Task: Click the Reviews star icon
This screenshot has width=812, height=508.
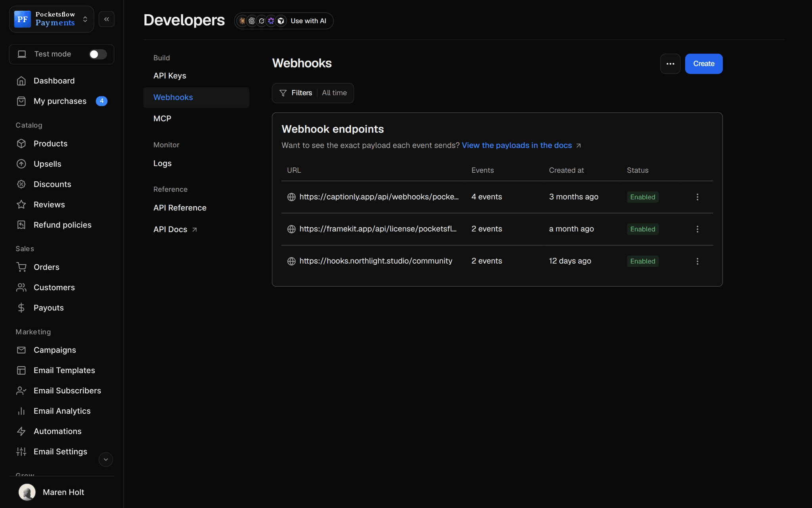Action: 21,204
